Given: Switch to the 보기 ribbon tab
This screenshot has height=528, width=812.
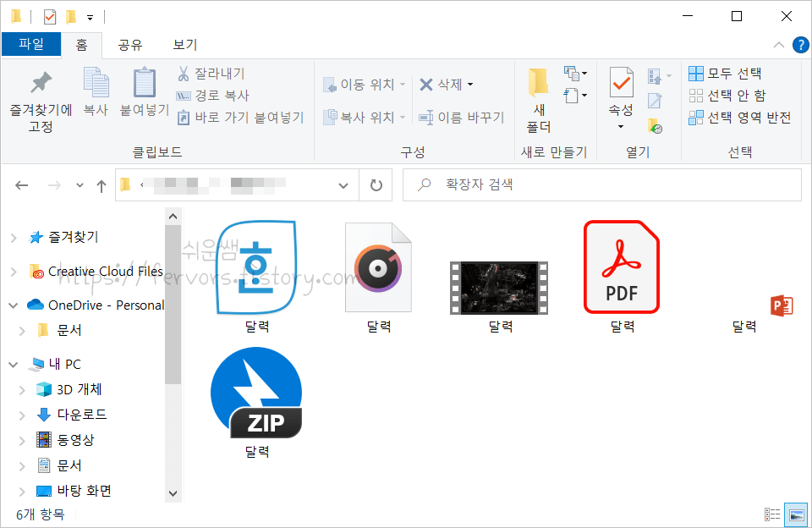Looking at the screenshot, I should pyautogui.click(x=185, y=45).
